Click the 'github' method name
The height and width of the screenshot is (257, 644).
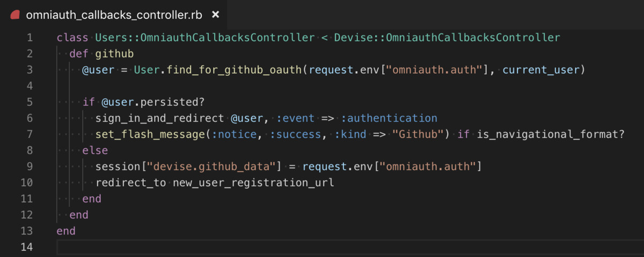pos(114,54)
